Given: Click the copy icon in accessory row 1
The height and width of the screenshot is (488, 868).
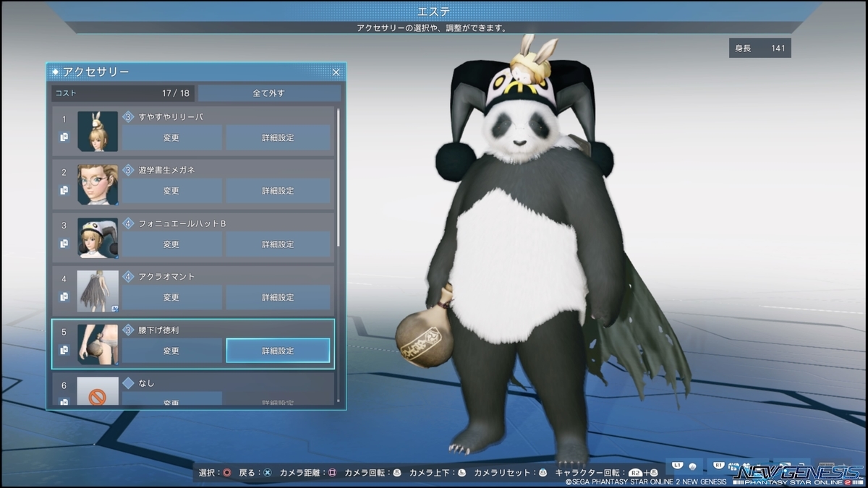Looking at the screenshot, I should pyautogui.click(x=64, y=137).
